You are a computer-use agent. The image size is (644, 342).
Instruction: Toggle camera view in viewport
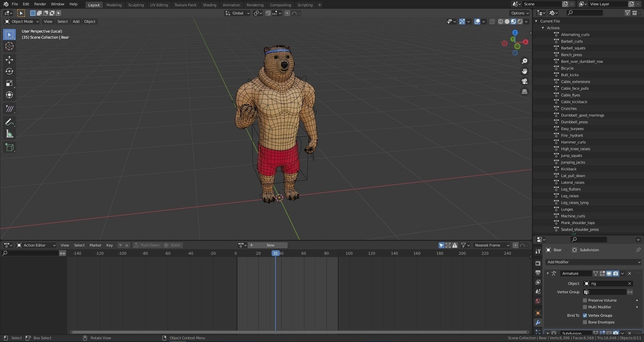[525, 81]
